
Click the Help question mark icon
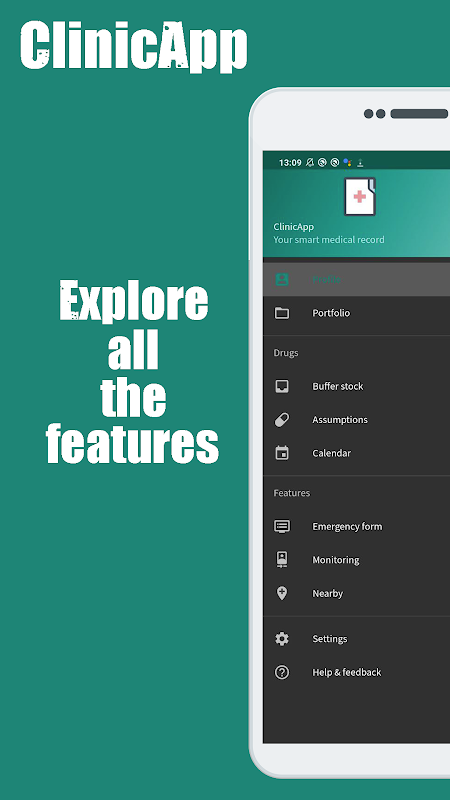282,672
